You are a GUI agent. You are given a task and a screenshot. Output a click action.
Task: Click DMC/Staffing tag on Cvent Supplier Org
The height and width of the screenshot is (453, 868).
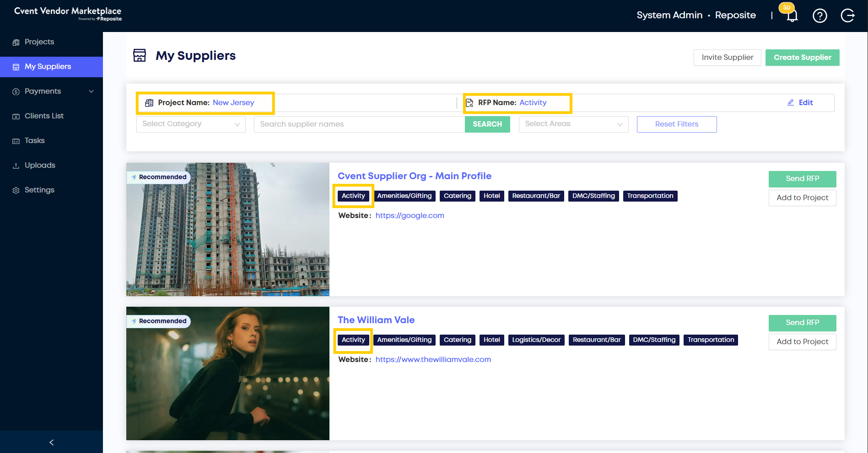coord(593,196)
